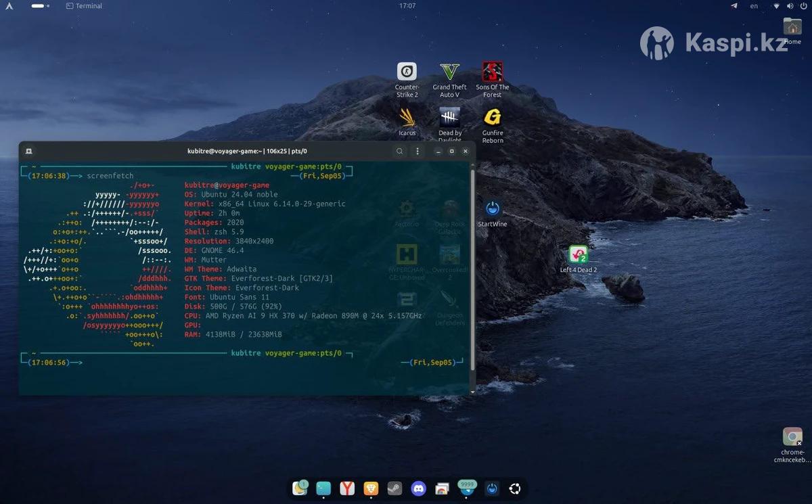Open the terminal's three-dot menu
Viewport: 812px width, 504px height.
click(x=418, y=151)
